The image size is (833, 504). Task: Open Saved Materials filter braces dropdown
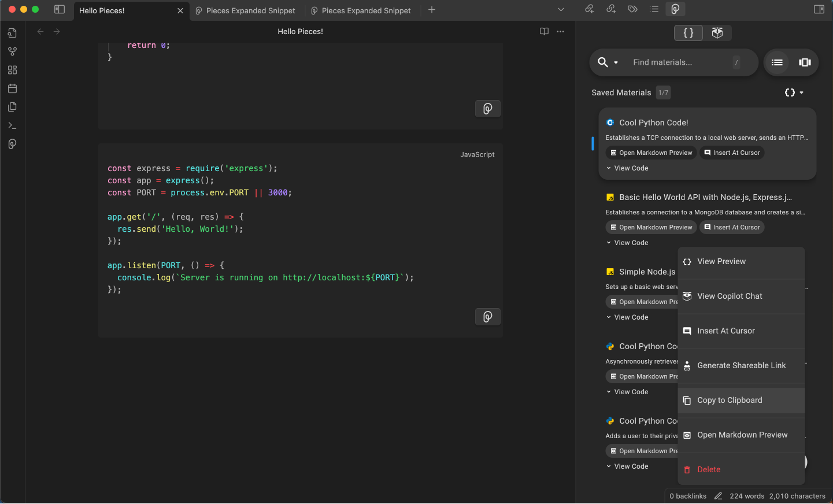(x=794, y=92)
